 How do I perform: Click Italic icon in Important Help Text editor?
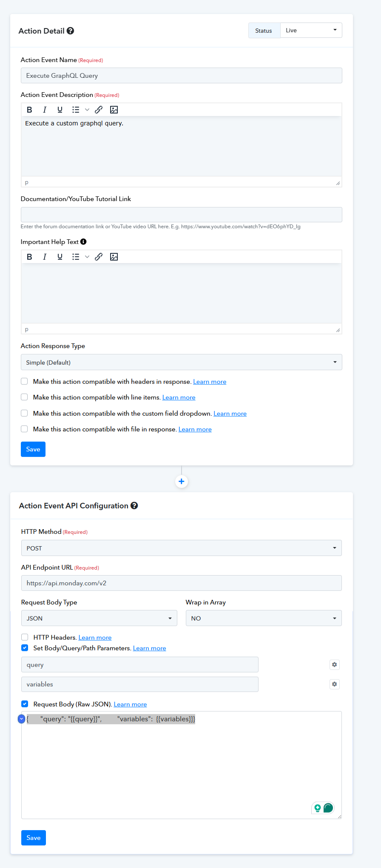coord(45,257)
